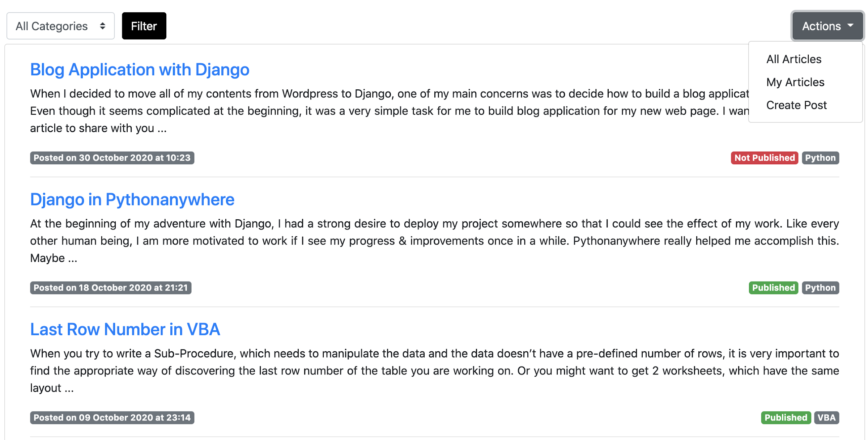Click Python tag on Pythonanywhere post
This screenshot has height=440, width=868.
coord(820,288)
